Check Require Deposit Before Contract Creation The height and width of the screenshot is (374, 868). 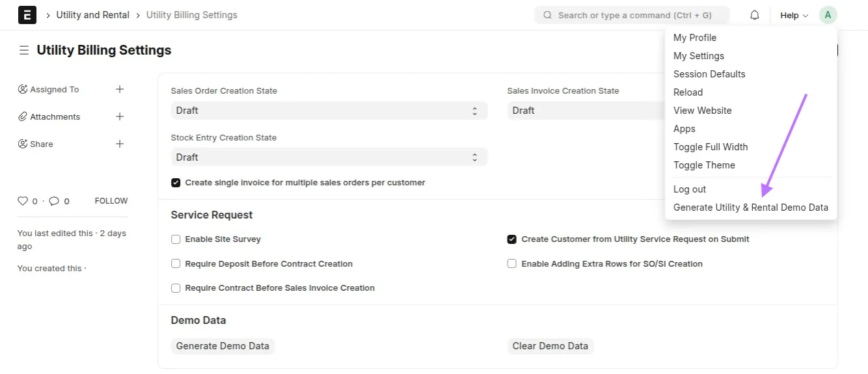[176, 264]
